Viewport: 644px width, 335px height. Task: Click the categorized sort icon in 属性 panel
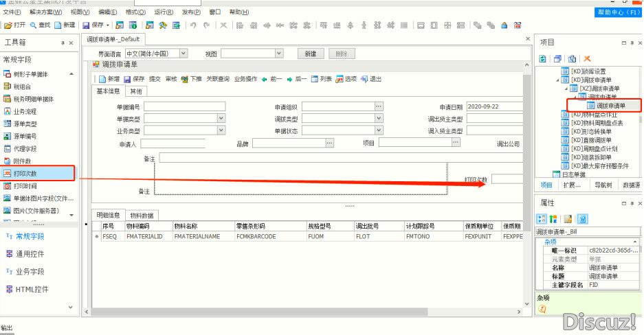pos(542,219)
